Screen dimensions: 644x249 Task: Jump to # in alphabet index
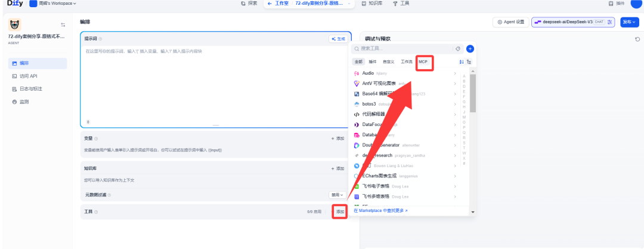(x=464, y=164)
